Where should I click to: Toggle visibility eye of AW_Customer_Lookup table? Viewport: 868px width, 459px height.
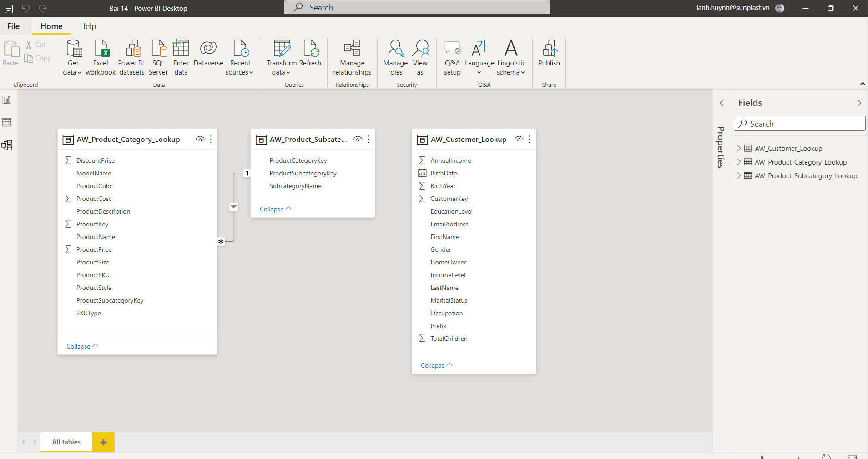pyautogui.click(x=519, y=140)
